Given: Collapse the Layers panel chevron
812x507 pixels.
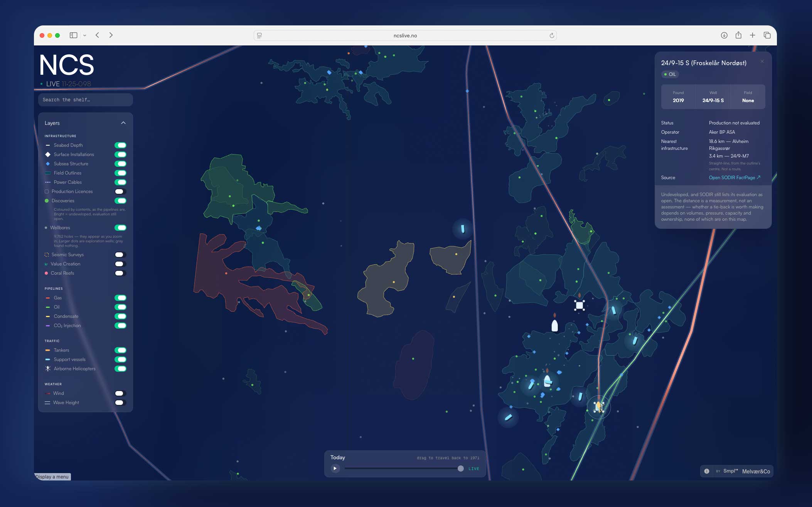Looking at the screenshot, I should [123, 123].
